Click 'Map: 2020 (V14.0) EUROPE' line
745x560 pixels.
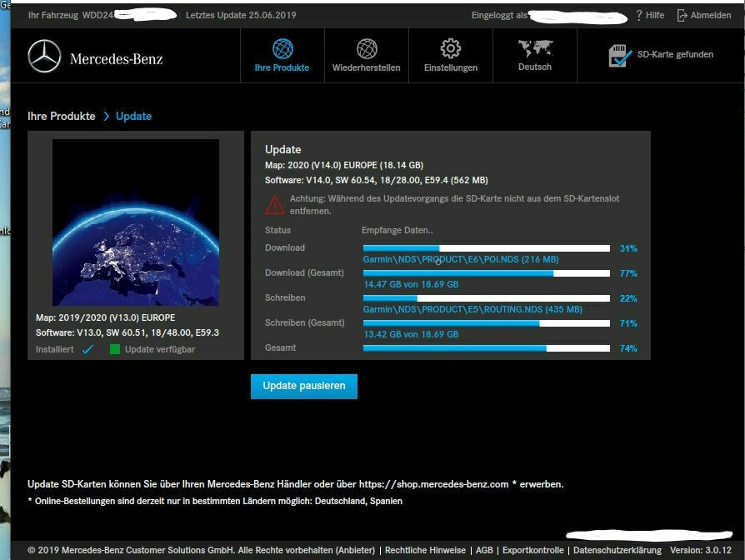pos(344,165)
